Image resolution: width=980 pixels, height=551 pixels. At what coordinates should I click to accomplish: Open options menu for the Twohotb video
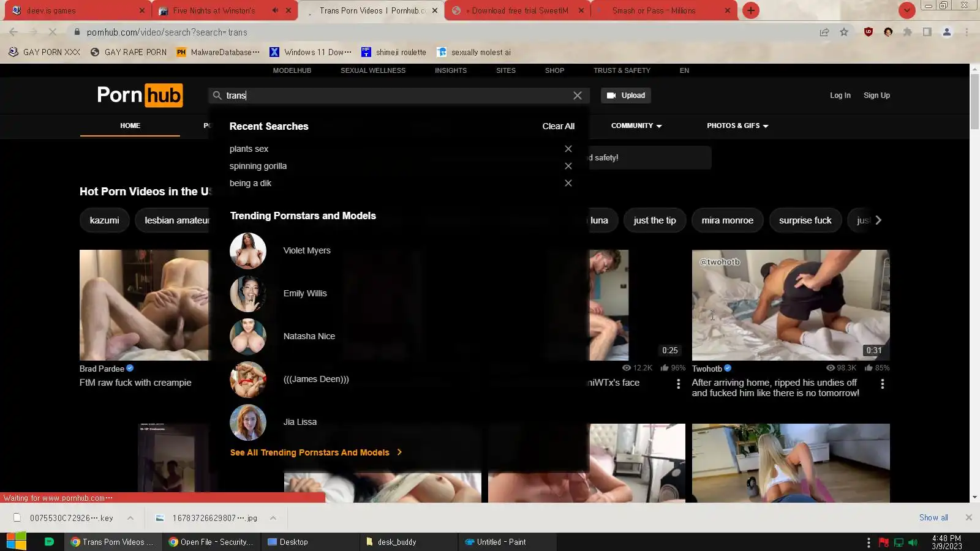pos(883,384)
